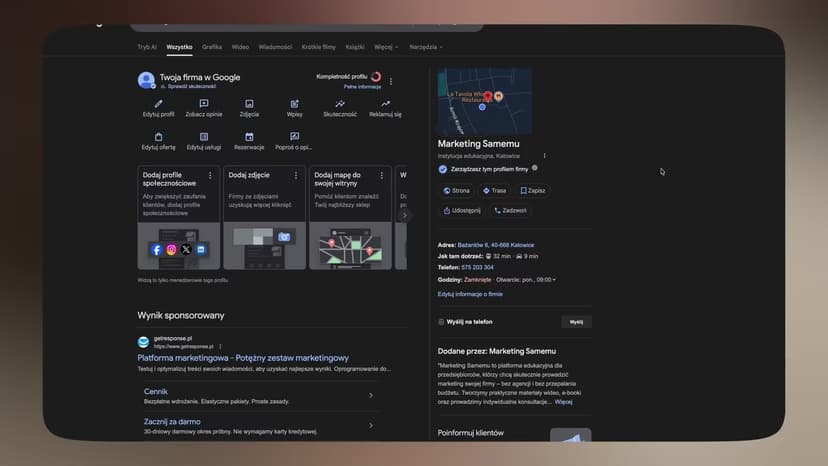Screen dimensions: 828x466
Task: Open the Więcej tab dropdown
Action: (x=386, y=47)
